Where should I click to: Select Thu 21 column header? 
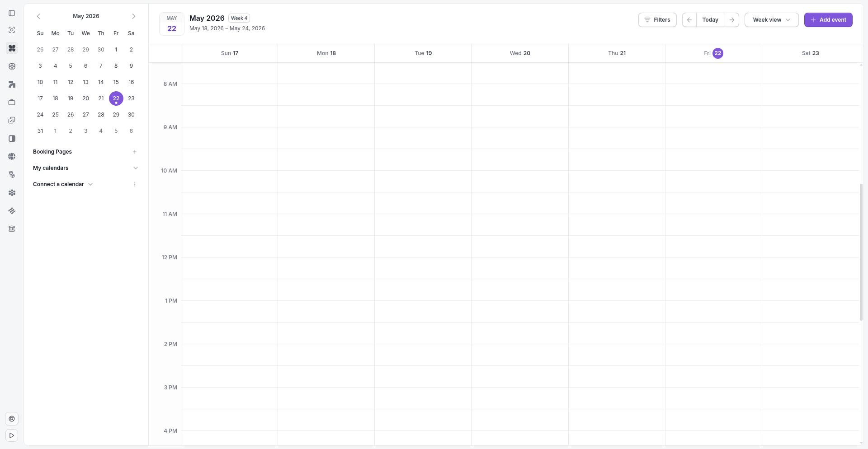617,53
